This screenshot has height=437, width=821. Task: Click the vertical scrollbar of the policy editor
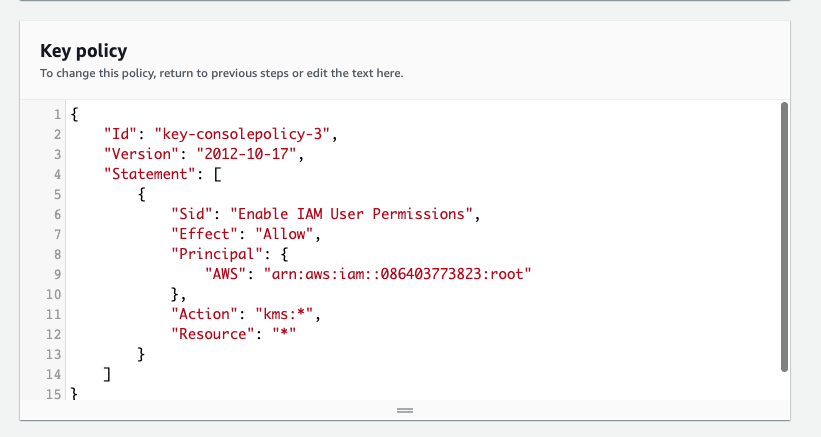click(x=784, y=237)
